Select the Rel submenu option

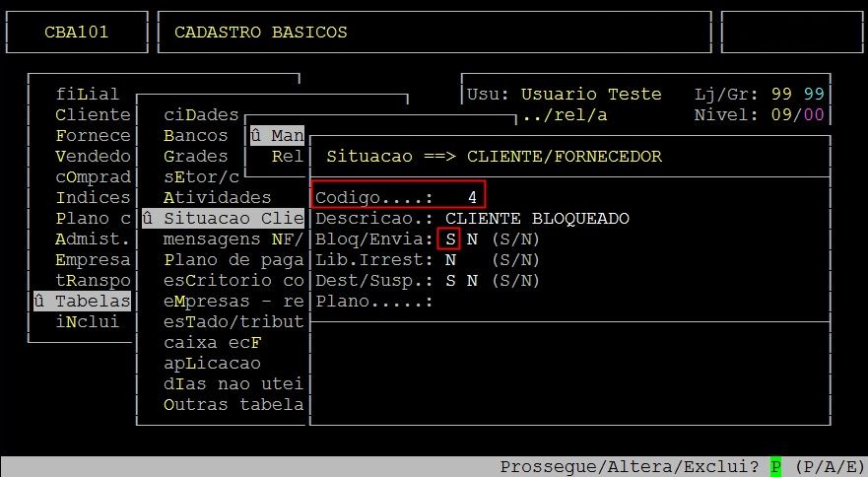click(x=288, y=157)
